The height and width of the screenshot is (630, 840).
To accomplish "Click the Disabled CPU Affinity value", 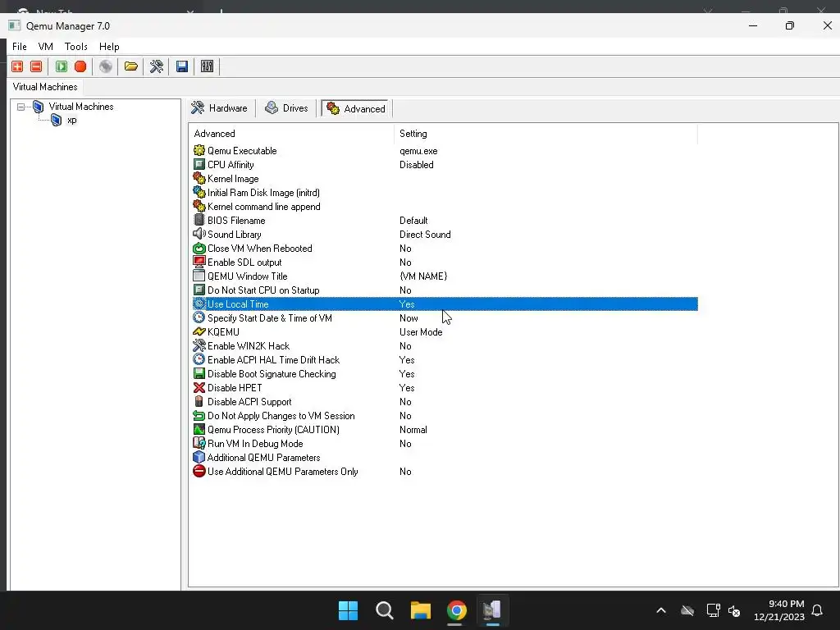I will pyautogui.click(x=416, y=164).
